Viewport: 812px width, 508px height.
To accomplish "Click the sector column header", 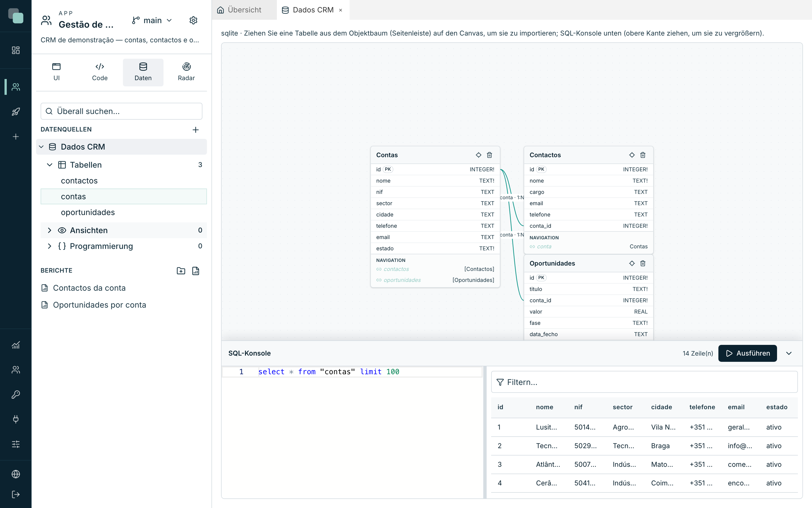I will point(623,407).
